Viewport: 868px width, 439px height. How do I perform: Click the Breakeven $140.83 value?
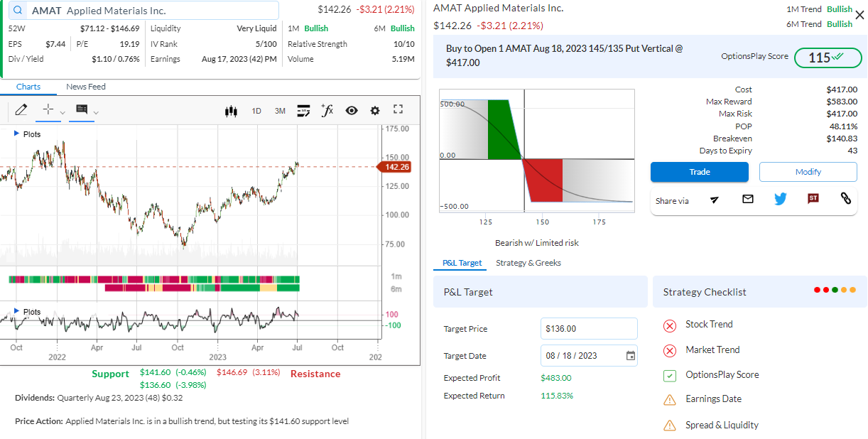842,139
